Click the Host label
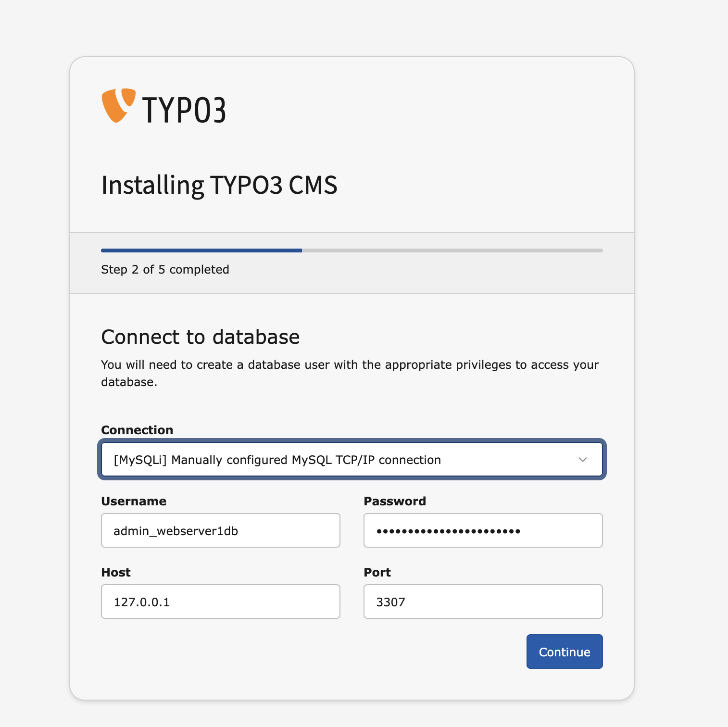Screen dimensions: 728x727 [116, 572]
